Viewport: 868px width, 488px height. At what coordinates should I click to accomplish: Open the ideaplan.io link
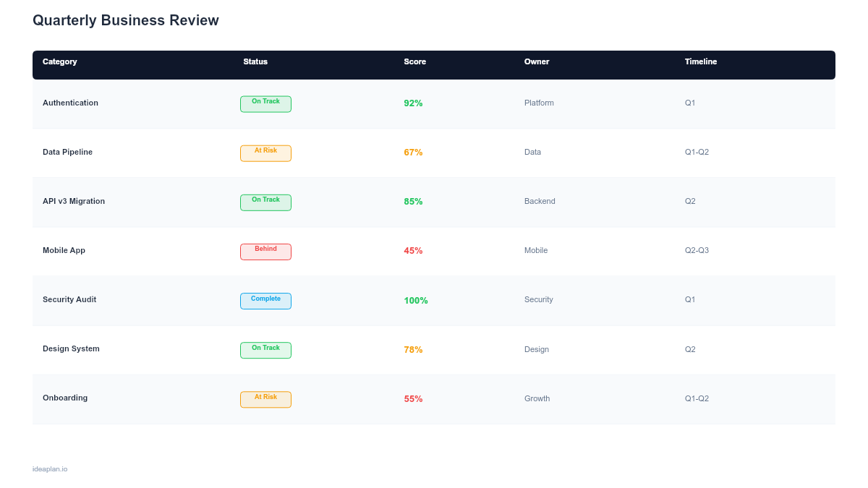coord(48,468)
